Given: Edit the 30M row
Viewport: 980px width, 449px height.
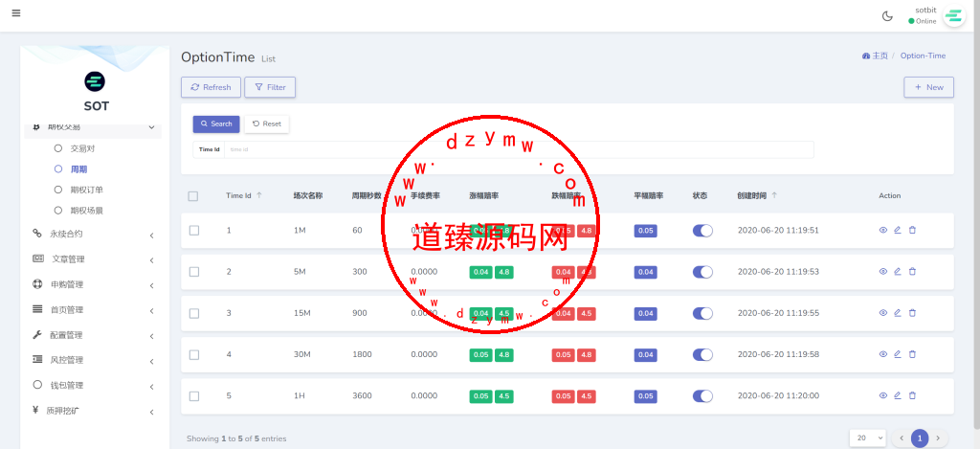Looking at the screenshot, I should (898, 354).
